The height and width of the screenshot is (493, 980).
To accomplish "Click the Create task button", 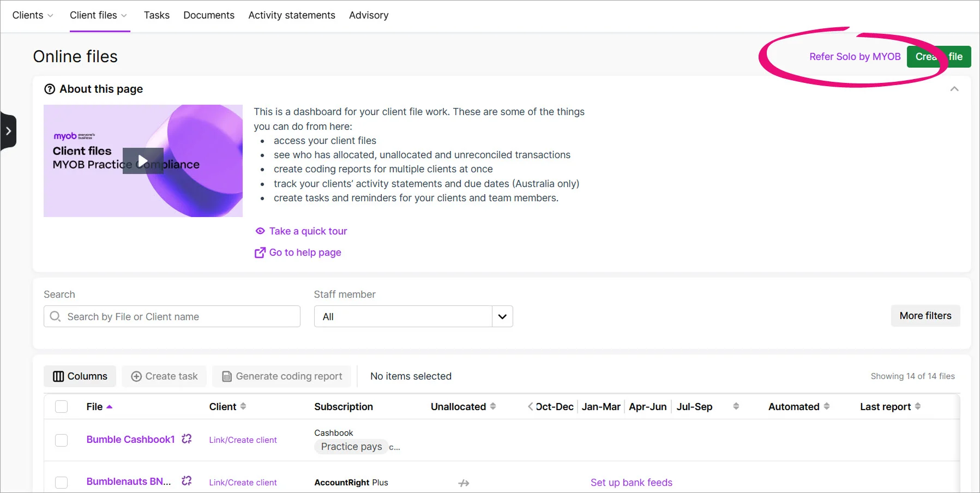I will click(164, 376).
